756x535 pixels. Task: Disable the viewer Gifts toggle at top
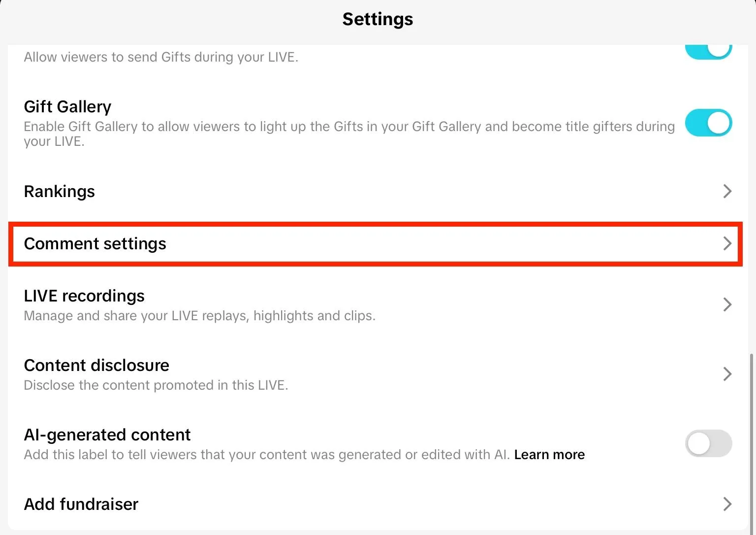pyautogui.click(x=708, y=51)
